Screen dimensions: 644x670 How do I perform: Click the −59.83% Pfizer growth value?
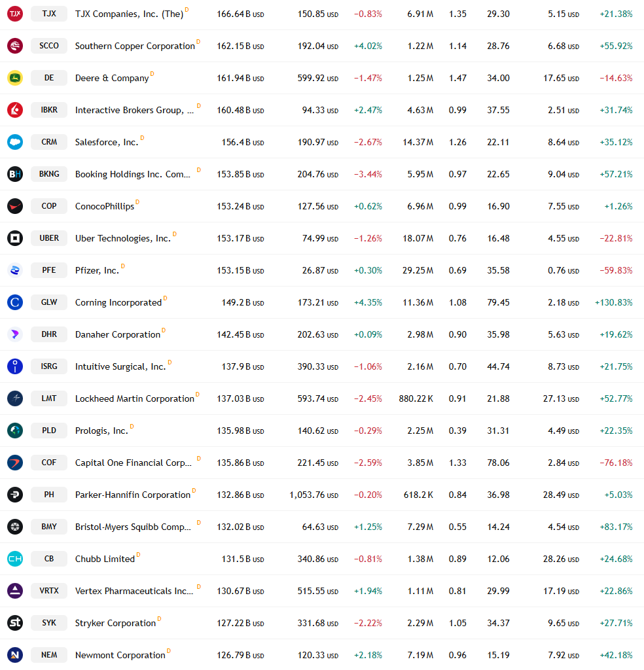click(617, 270)
